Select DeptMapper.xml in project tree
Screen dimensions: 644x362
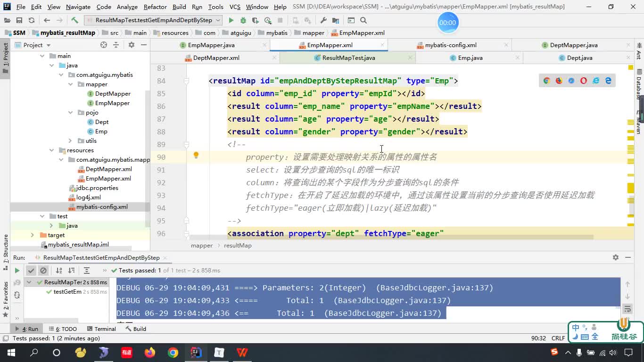[x=109, y=169]
